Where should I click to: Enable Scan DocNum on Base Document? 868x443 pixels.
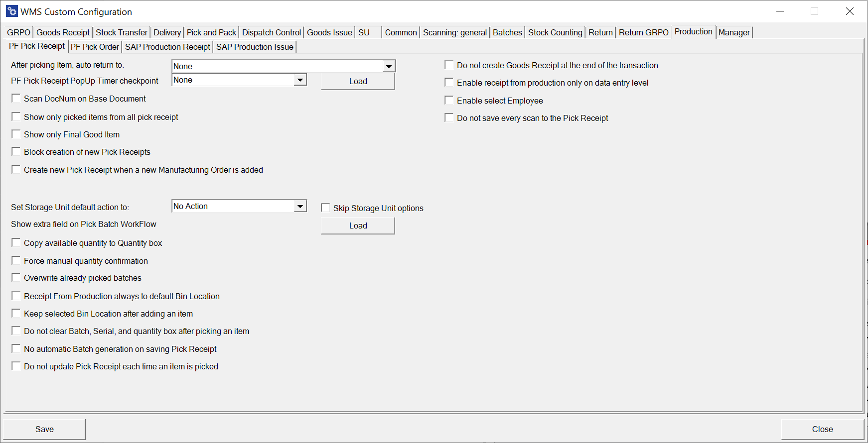coord(16,99)
